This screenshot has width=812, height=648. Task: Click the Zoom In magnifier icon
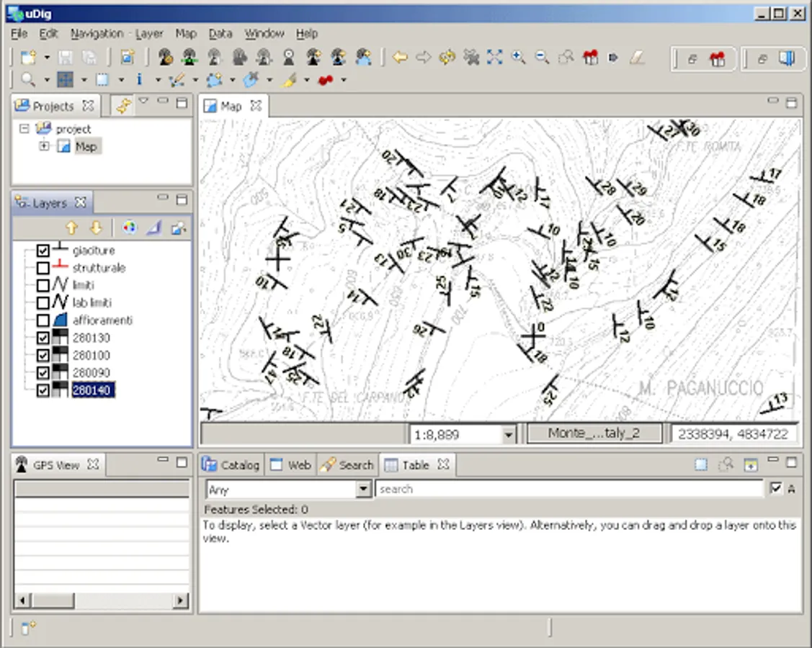coord(518,58)
